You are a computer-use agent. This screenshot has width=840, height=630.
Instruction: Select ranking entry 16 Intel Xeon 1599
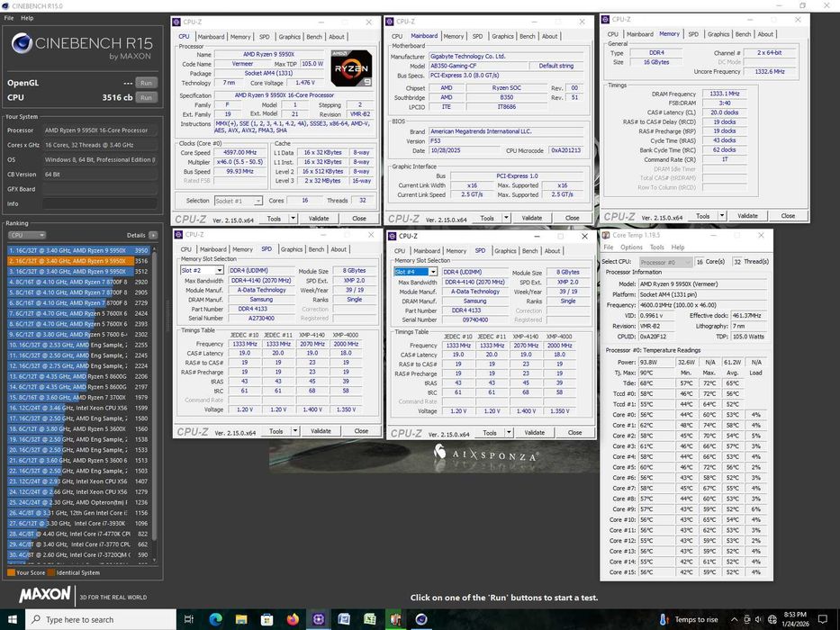point(78,408)
